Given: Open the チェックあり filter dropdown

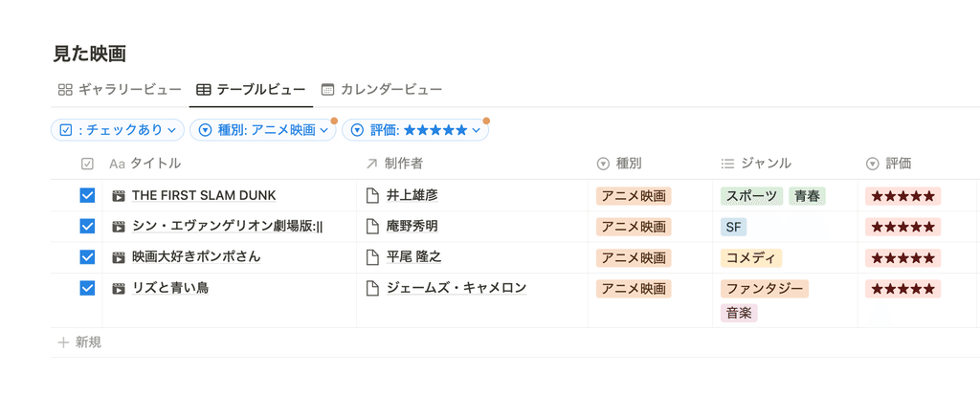Looking at the screenshot, I should 118,130.
